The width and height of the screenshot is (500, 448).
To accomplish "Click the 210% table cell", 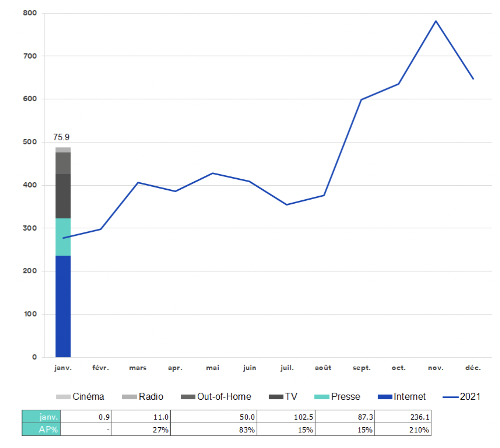I will point(403,430).
